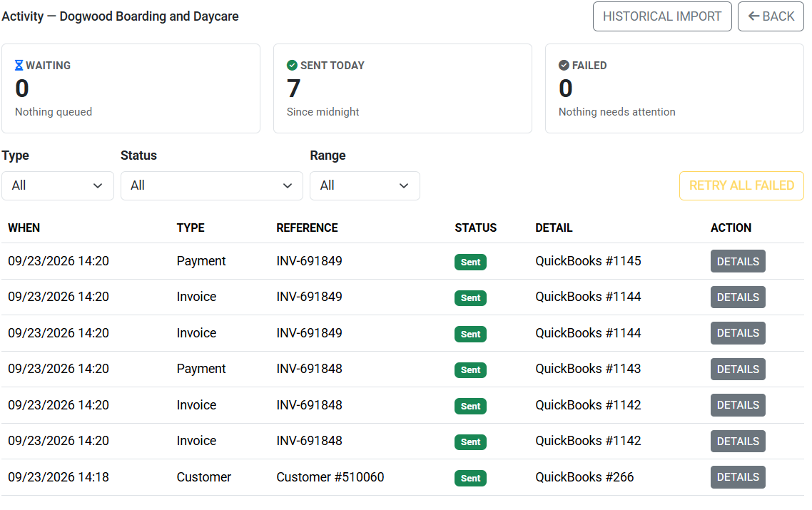Click the Failed checkmark icon
Image resolution: width=812 pixels, height=510 pixels.
tap(564, 65)
